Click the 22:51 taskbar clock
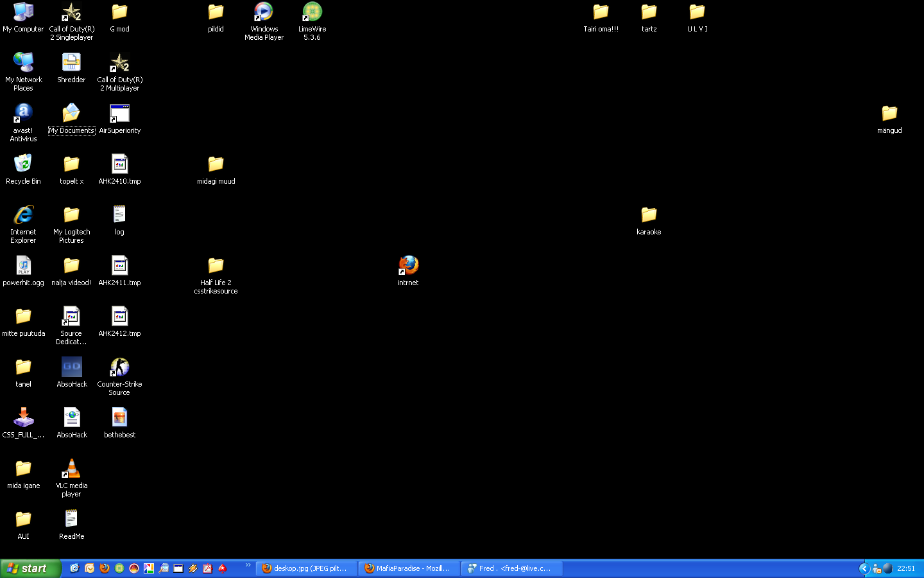 pyautogui.click(x=906, y=568)
